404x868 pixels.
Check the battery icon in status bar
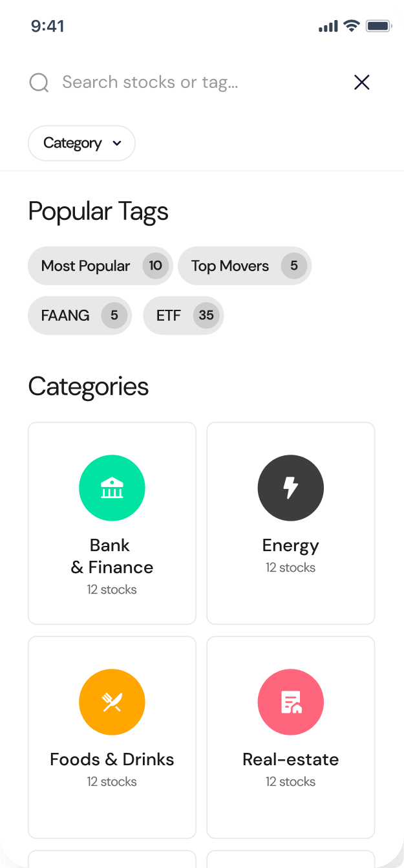click(379, 27)
